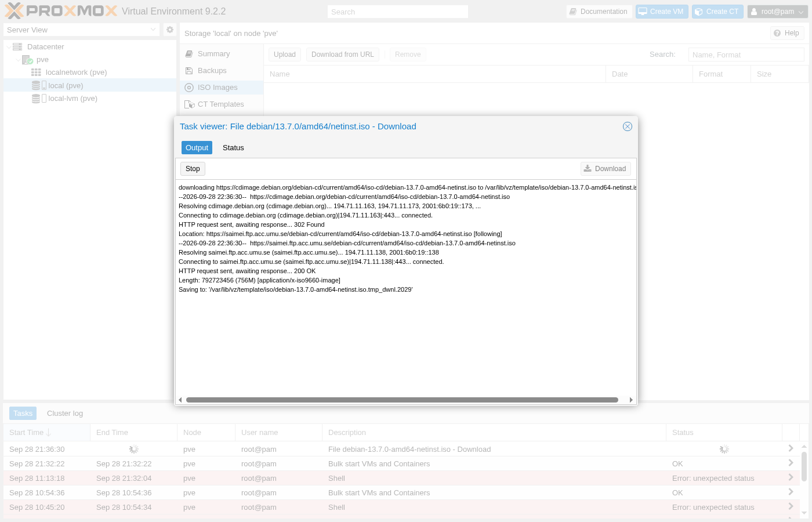This screenshot has width=812, height=522.
Task: Click the pve node icon
Action: point(27,60)
